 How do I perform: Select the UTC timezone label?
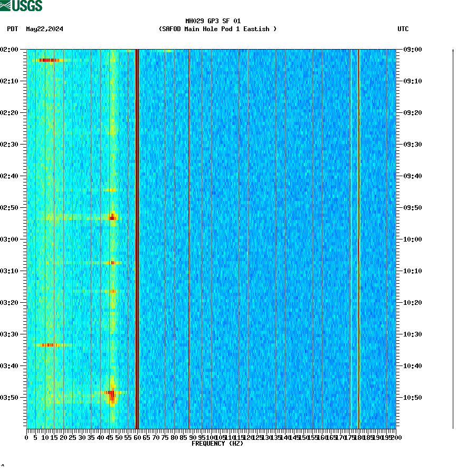click(x=404, y=30)
